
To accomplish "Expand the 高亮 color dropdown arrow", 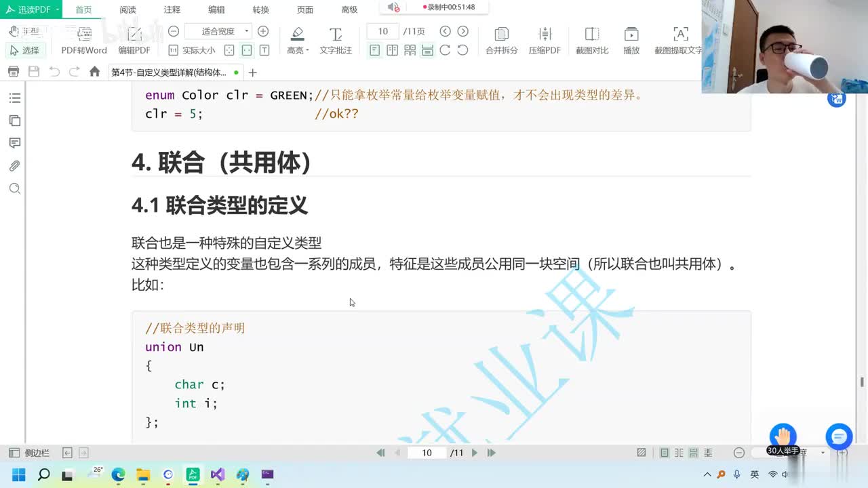I will point(307,51).
